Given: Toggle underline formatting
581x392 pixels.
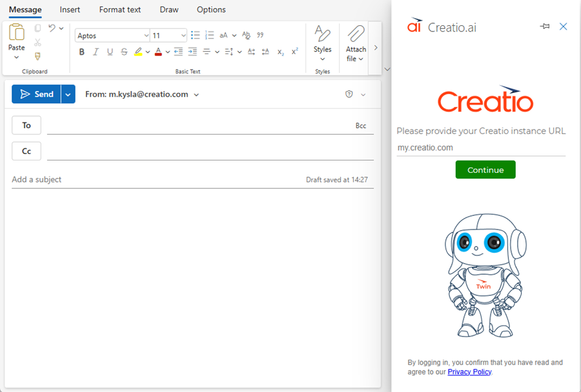Looking at the screenshot, I should pos(110,52).
